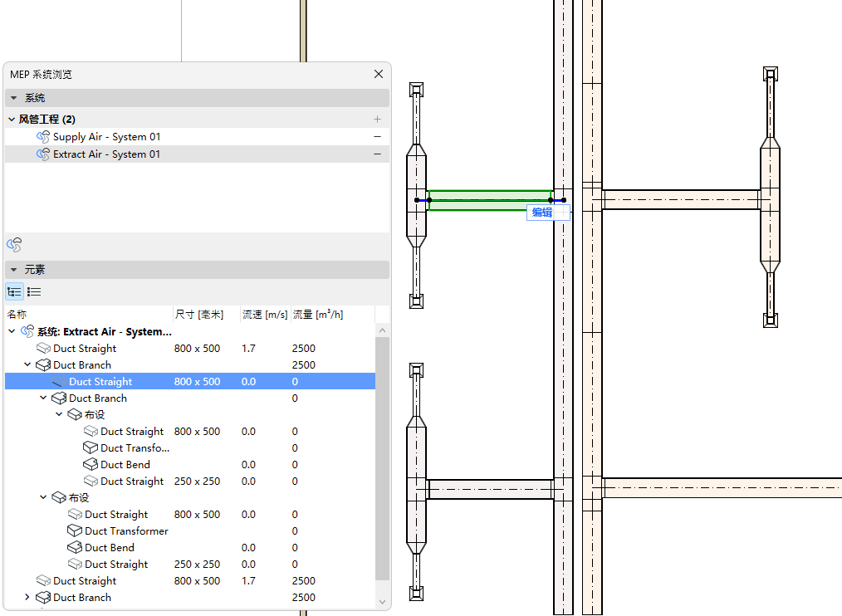The height and width of the screenshot is (616, 842).
Task: Collapse the 元素 section header
Action: coord(13,270)
